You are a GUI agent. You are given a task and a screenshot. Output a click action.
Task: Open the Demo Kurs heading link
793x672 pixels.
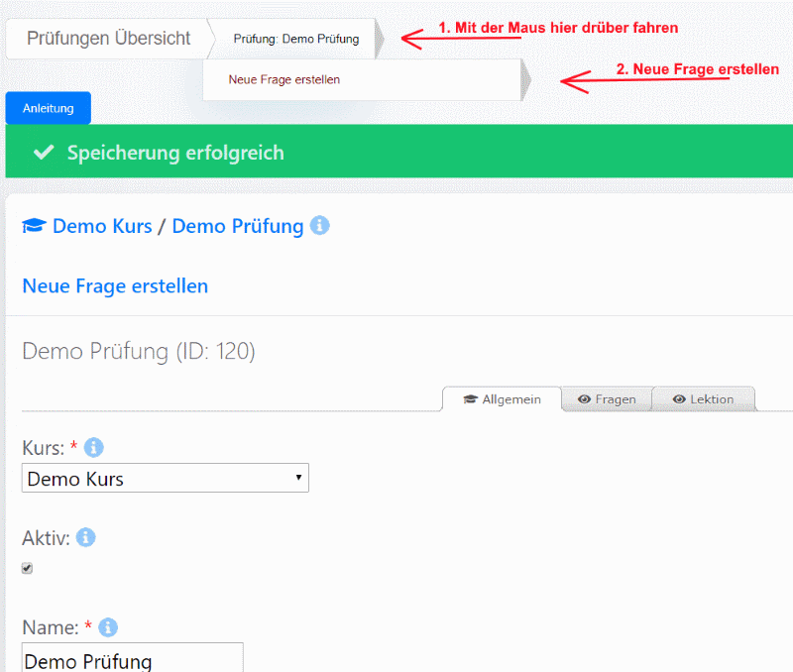(x=102, y=226)
